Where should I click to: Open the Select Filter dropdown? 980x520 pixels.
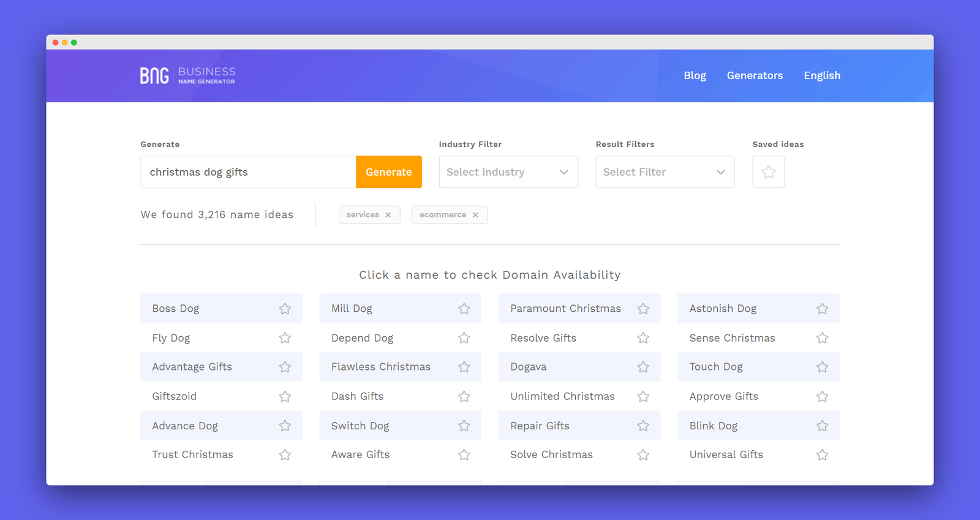(x=665, y=172)
